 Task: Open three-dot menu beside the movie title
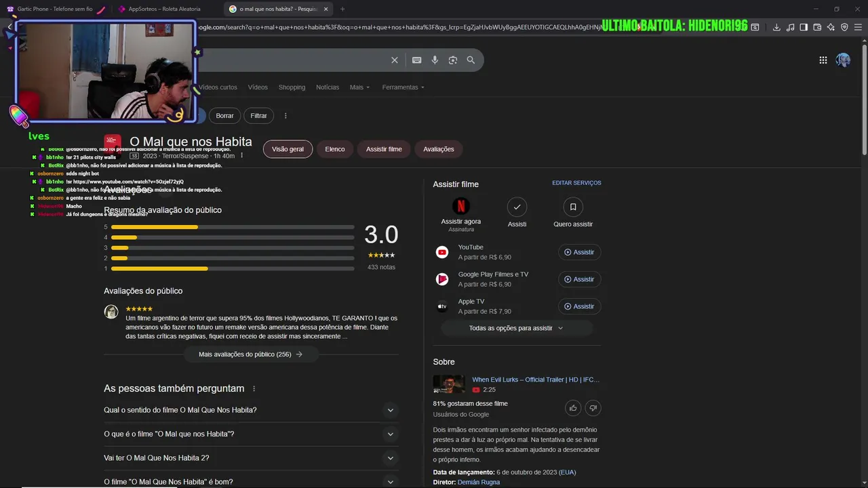[x=241, y=156]
